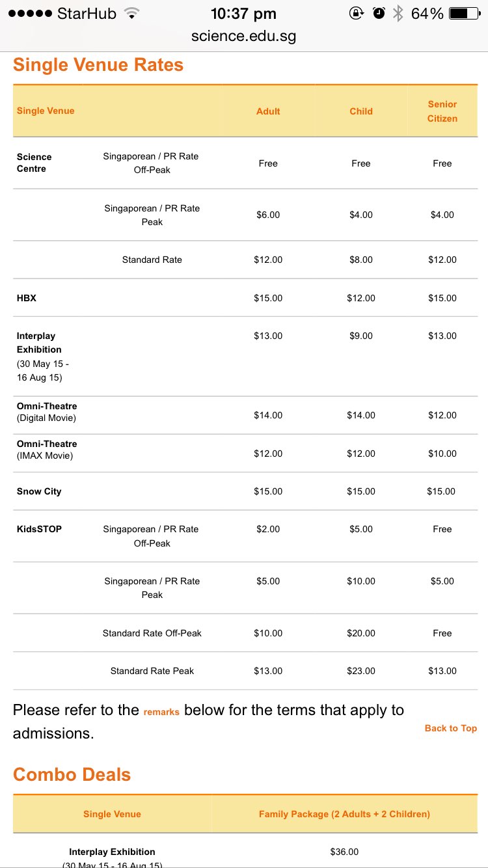Image resolution: width=488 pixels, height=868 pixels.
Task: Select the Senior Citizen column header
Action: click(x=442, y=111)
